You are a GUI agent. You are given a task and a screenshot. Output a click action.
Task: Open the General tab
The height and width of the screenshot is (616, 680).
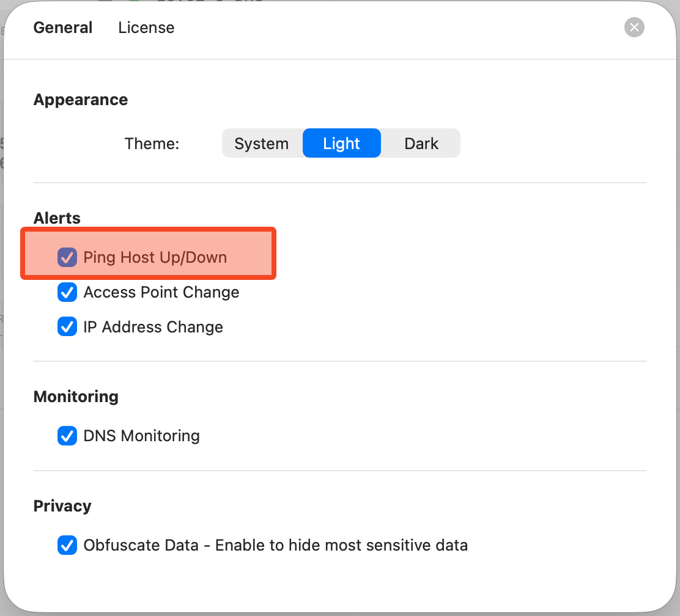tap(63, 28)
